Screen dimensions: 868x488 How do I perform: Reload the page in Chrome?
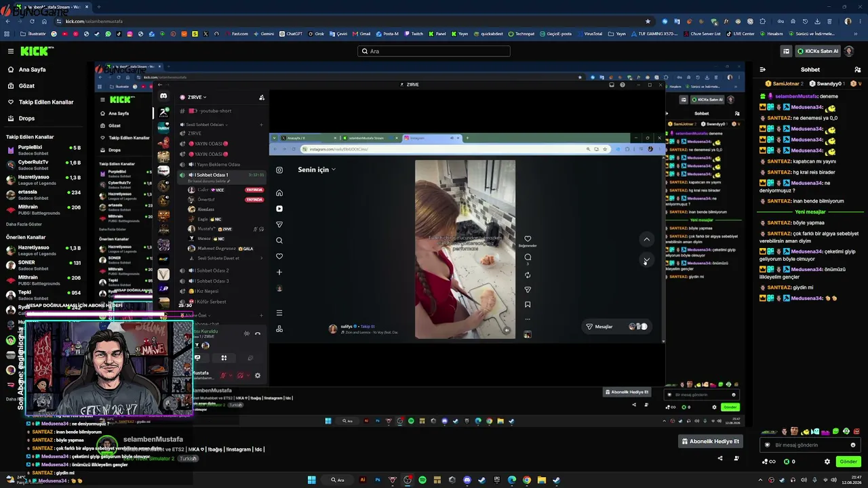pos(31,21)
